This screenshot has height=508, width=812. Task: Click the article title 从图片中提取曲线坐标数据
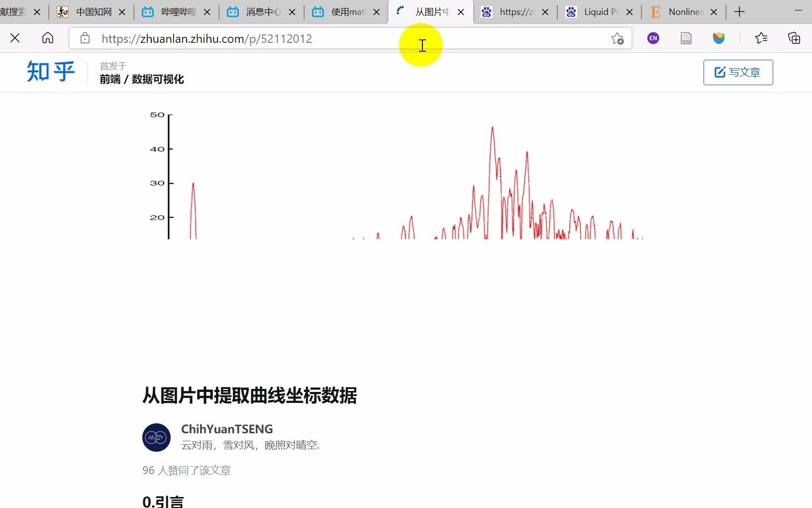pos(250,395)
